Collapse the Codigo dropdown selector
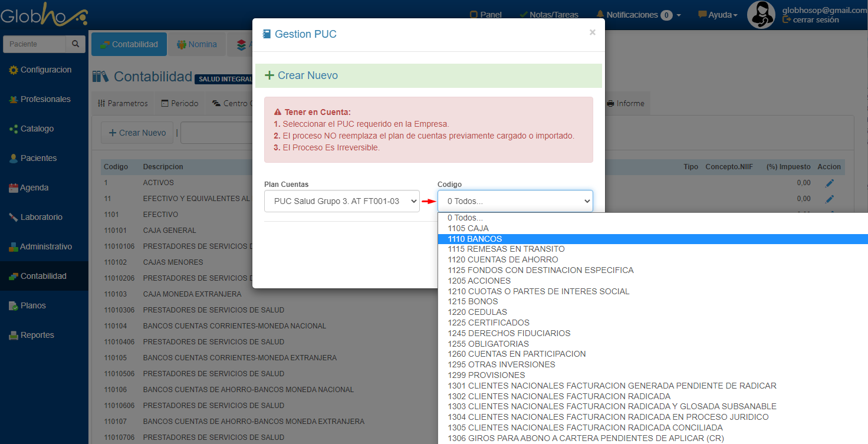The height and width of the screenshot is (444, 868). point(515,202)
